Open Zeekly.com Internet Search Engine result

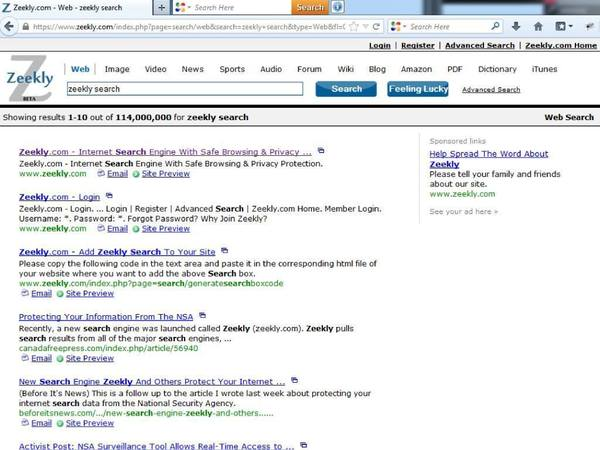165,152
